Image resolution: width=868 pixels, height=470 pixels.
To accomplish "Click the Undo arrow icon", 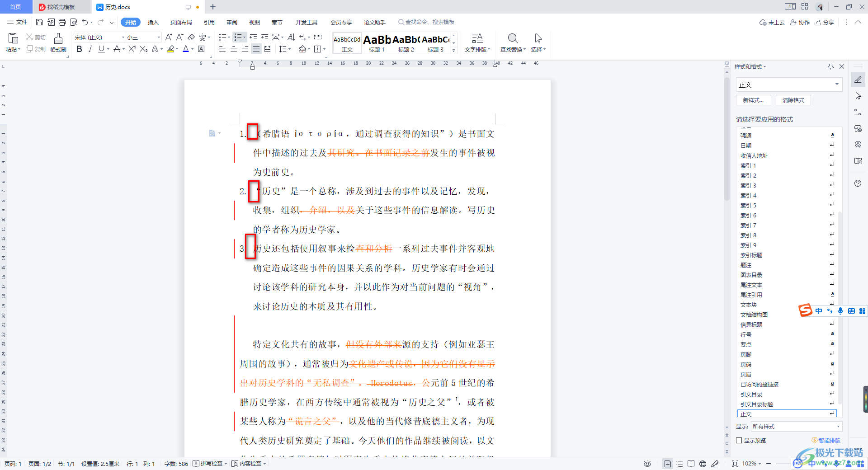I will (x=85, y=22).
